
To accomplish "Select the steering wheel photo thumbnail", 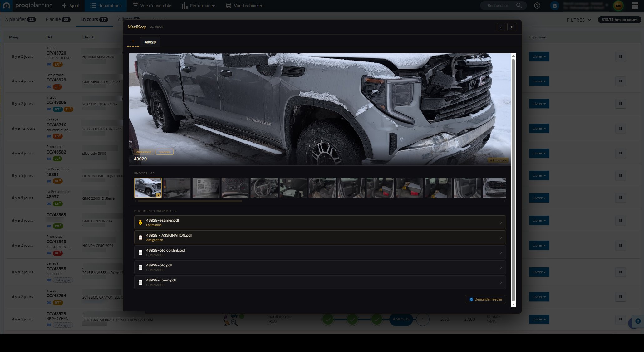I will pos(264,188).
